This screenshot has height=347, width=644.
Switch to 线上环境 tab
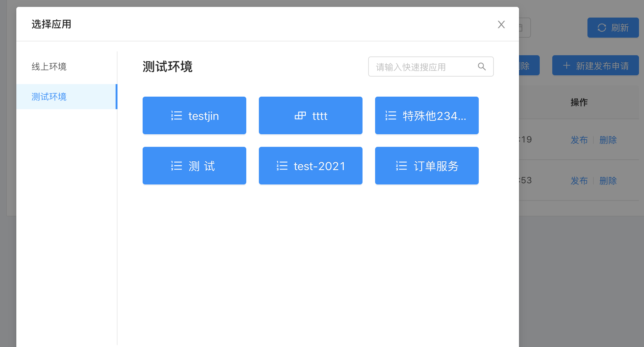67,67
